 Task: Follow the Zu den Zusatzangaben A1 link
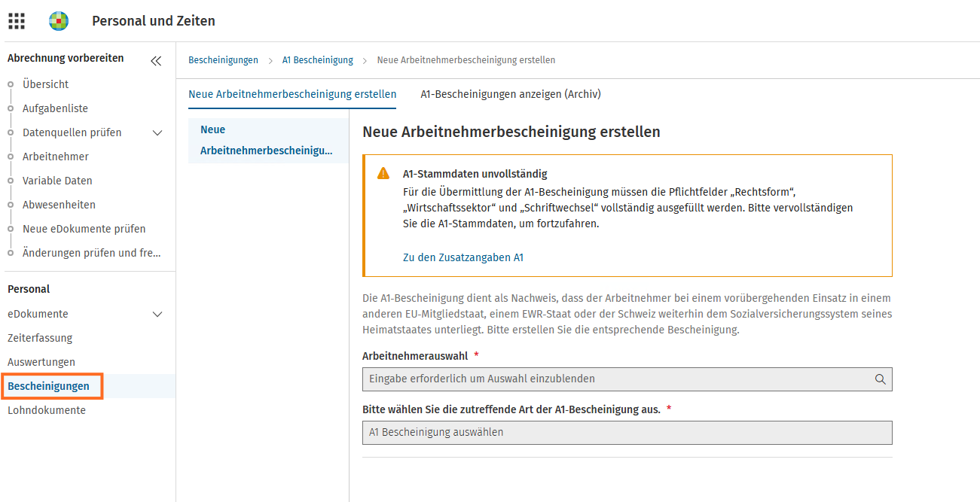(463, 257)
